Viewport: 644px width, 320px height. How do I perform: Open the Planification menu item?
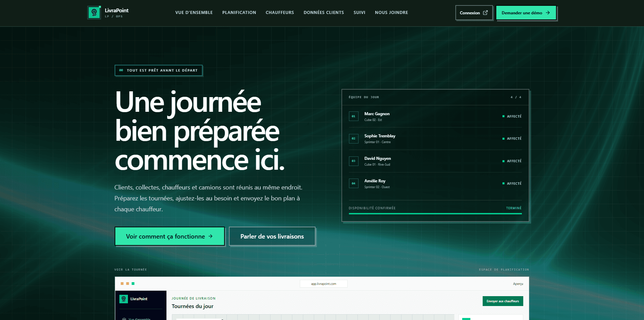pyautogui.click(x=239, y=13)
